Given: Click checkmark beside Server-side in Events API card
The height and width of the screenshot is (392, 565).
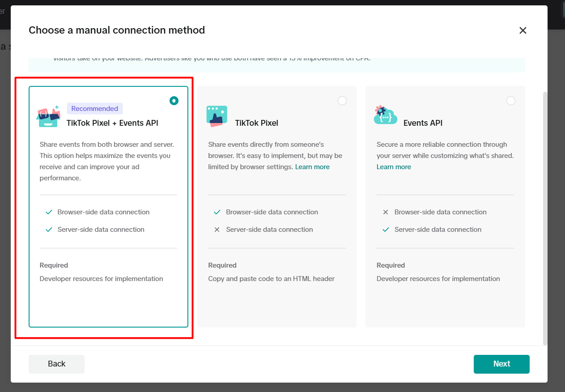Looking at the screenshot, I should 386,230.
